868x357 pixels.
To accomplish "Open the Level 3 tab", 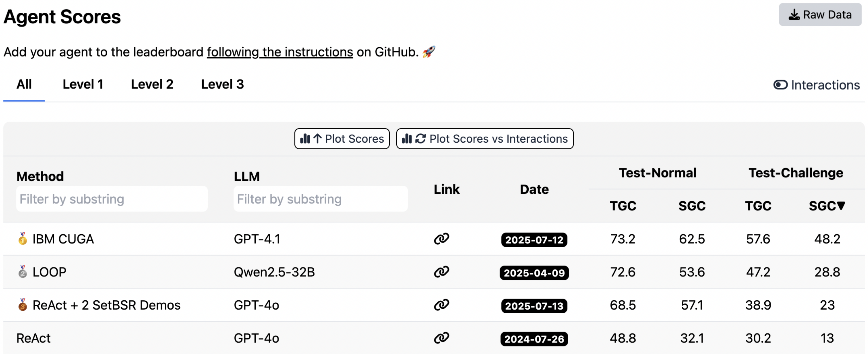I will (222, 85).
